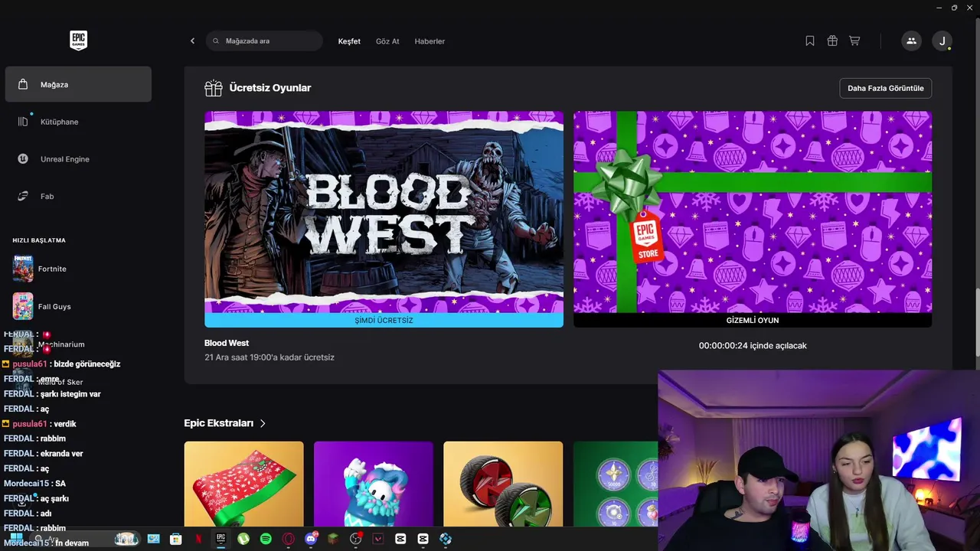
Task: Open Discord from the taskbar
Action: [311, 539]
